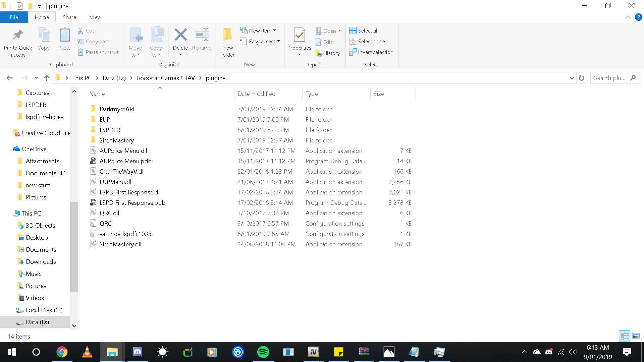Click the Properties icon
Screen dimensions: 644x362
299,35
